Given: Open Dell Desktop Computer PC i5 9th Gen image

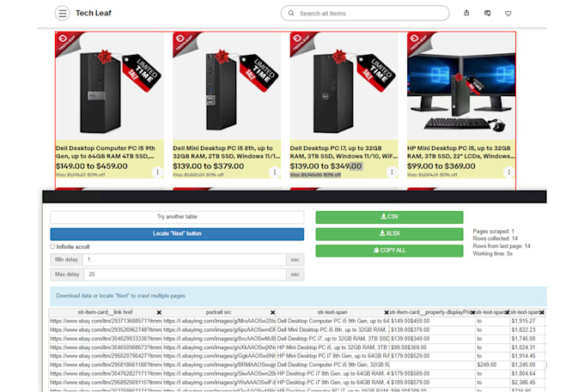Looking at the screenshot, I should (110, 86).
